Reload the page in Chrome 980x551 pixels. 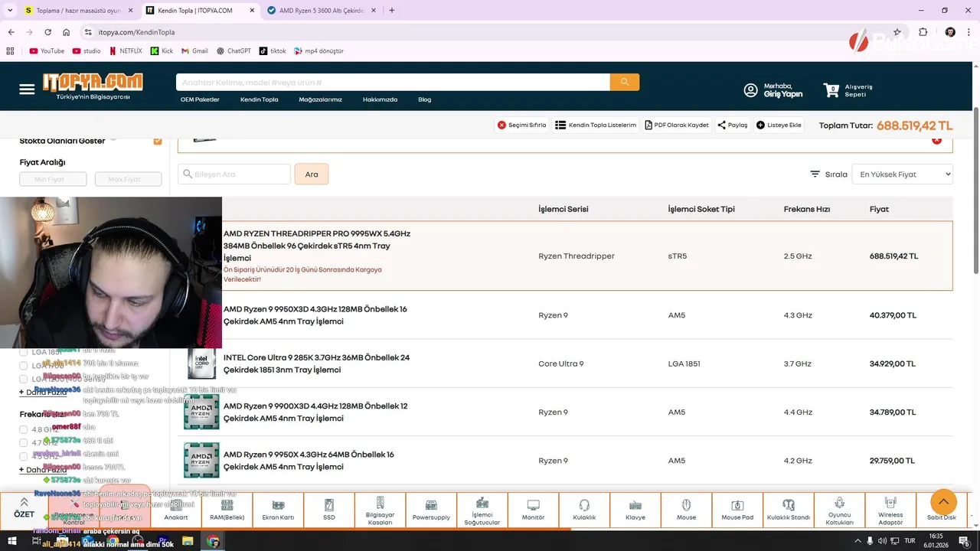click(x=47, y=32)
